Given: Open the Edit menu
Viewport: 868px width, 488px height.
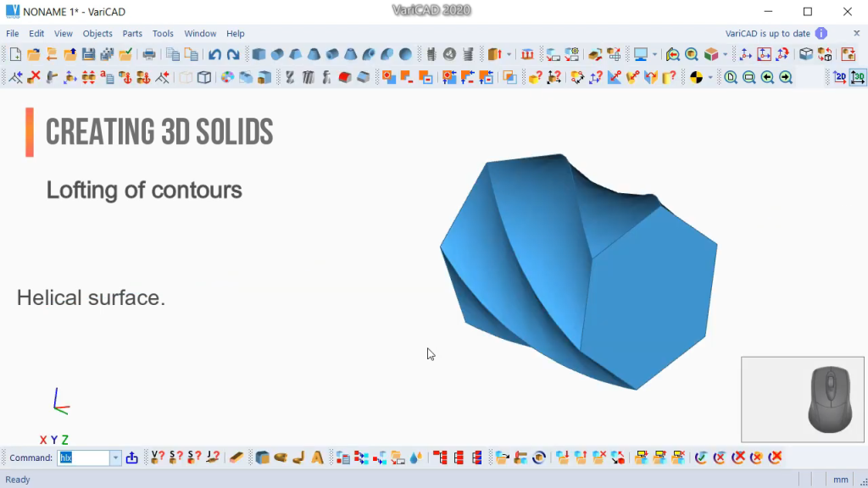Looking at the screenshot, I should click(x=36, y=33).
